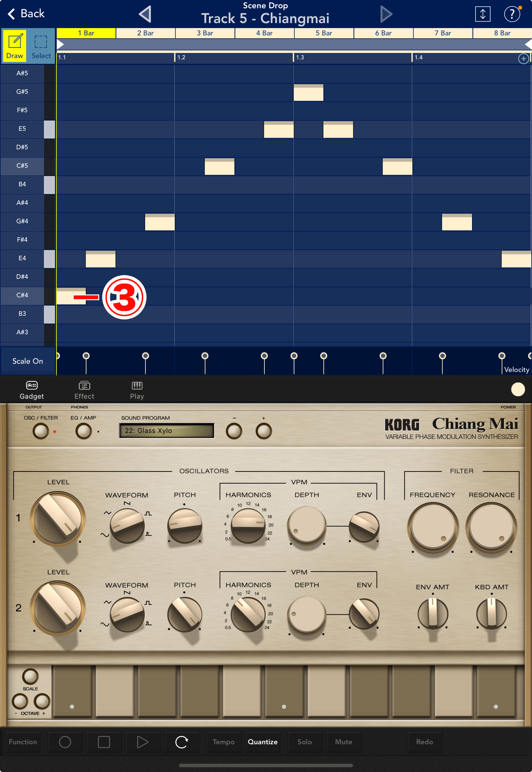Go to next track arrow
Viewport: 532px width, 772px height.
pyautogui.click(x=386, y=14)
